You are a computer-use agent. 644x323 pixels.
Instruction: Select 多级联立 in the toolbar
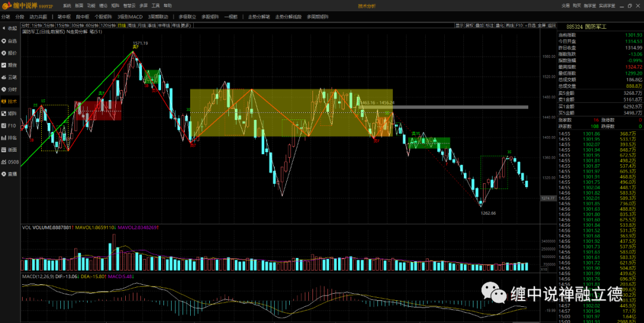tap(187, 17)
